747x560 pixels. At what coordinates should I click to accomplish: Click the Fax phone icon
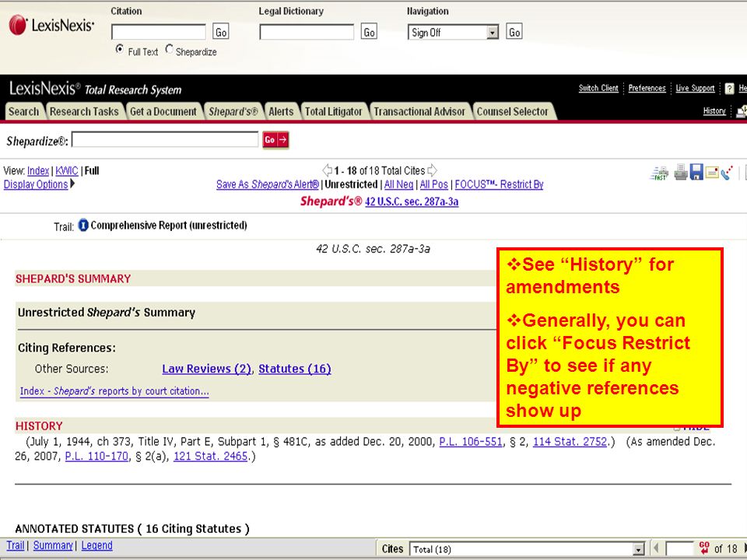(x=727, y=173)
